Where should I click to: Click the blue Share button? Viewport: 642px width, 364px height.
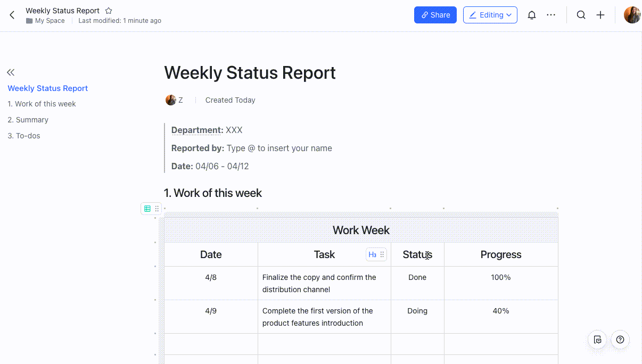pyautogui.click(x=435, y=15)
